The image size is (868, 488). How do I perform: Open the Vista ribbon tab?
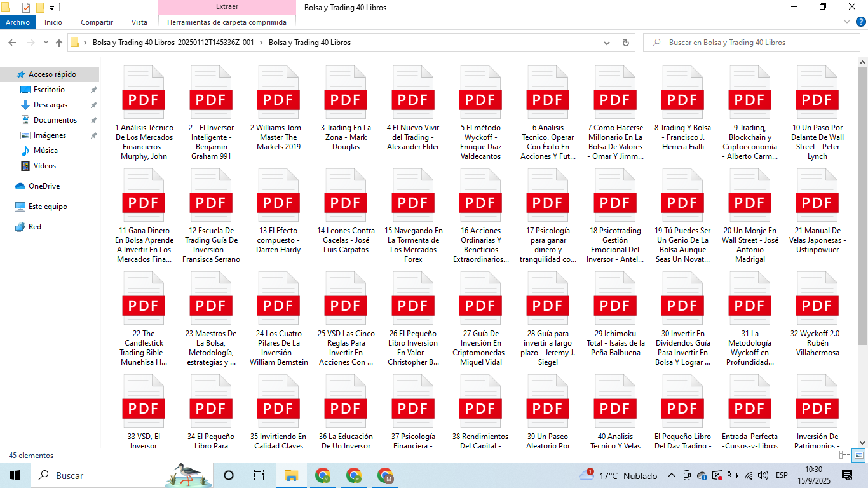pos(139,22)
